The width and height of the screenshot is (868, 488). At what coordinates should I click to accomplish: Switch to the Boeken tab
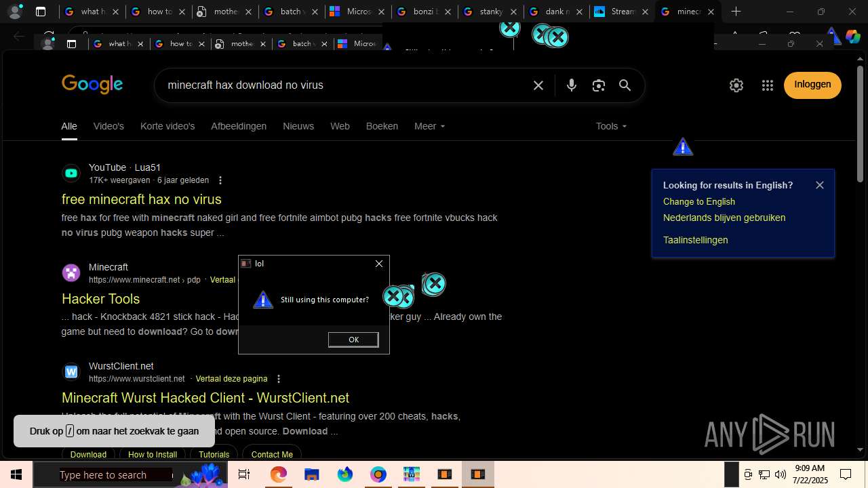click(x=382, y=126)
